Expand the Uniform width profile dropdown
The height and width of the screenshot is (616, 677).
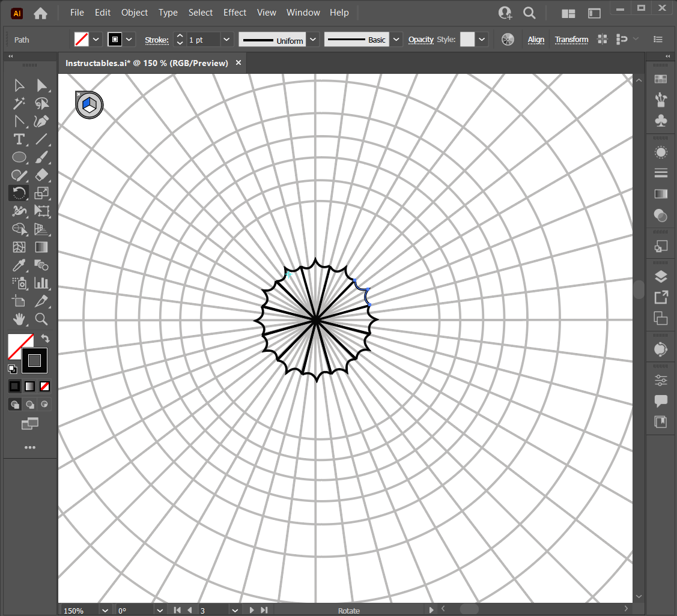point(313,40)
